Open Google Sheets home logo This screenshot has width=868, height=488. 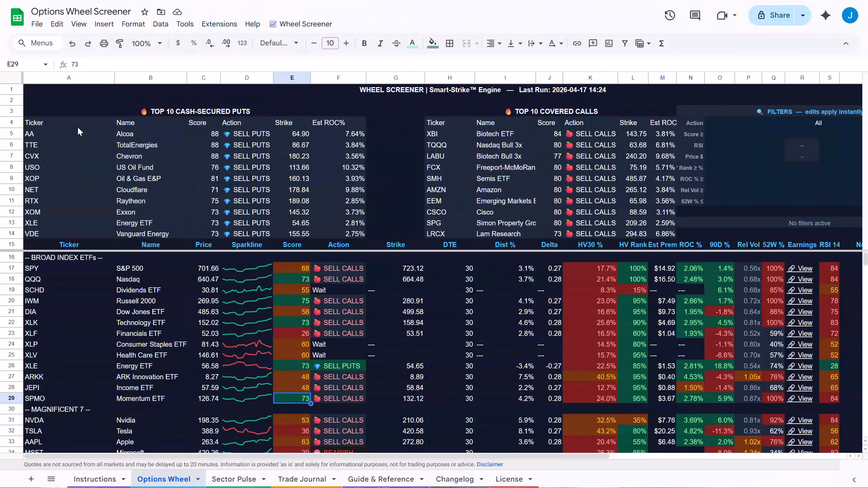coord(17,17)
